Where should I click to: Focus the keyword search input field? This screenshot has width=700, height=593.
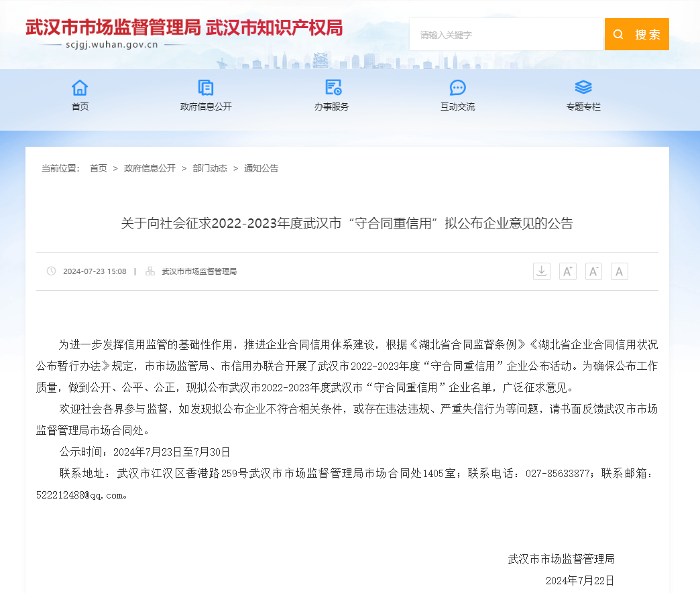[506, 34]
